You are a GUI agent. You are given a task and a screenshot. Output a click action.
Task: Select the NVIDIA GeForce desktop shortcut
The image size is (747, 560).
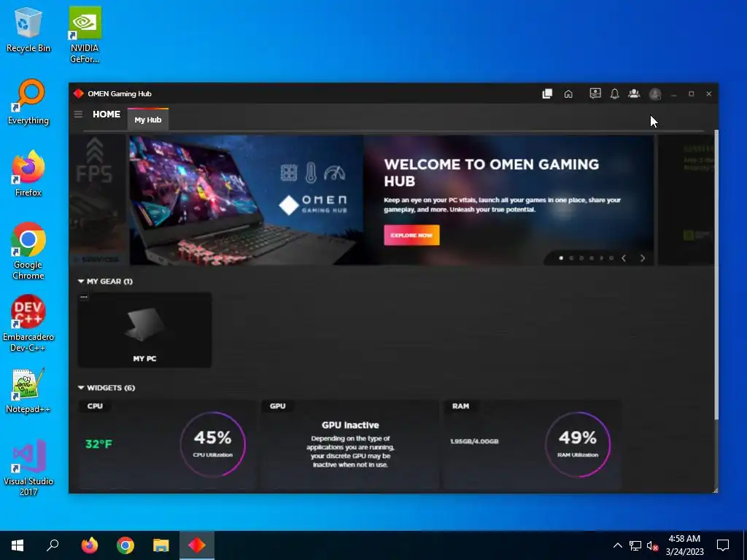pyautogui.click(x=85, y=34)
